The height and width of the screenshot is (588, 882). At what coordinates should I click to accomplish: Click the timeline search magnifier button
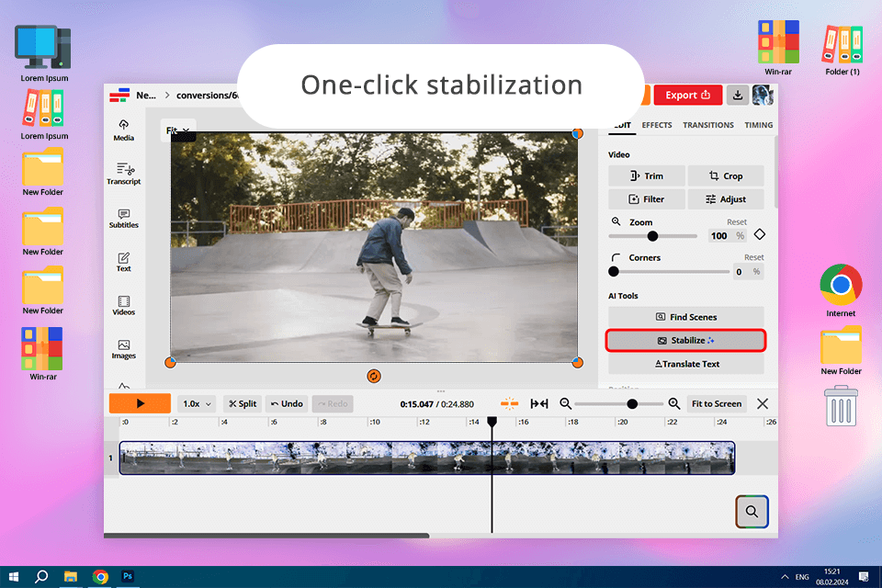pos(752,512)
